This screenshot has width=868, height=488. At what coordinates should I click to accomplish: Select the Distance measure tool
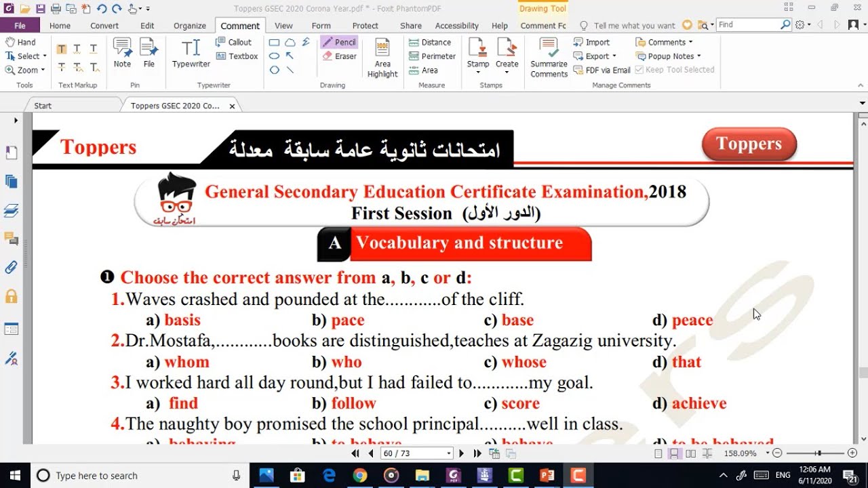pyautogui.click(x=430, y=42)
